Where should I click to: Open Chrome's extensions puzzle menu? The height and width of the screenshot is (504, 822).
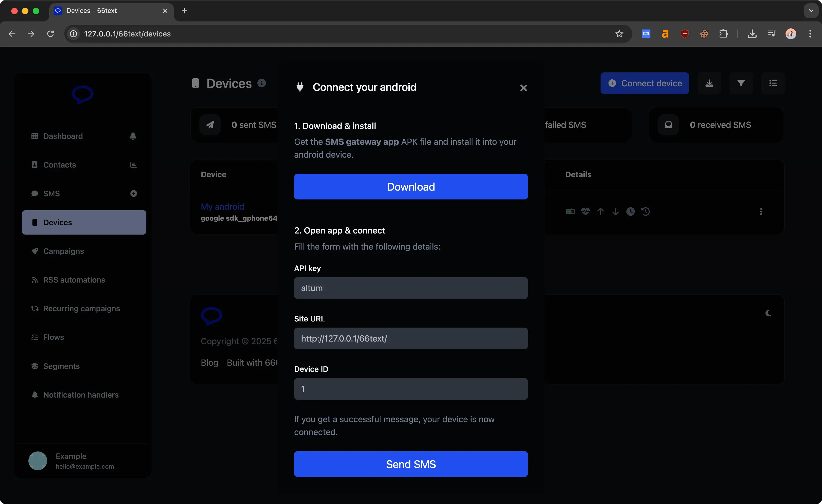pos(724,34)
